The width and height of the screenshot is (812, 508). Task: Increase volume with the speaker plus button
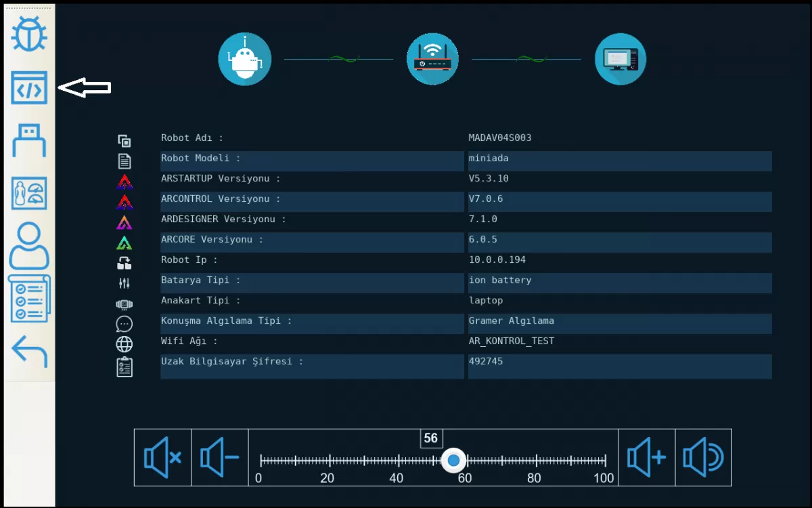[646, 458]
